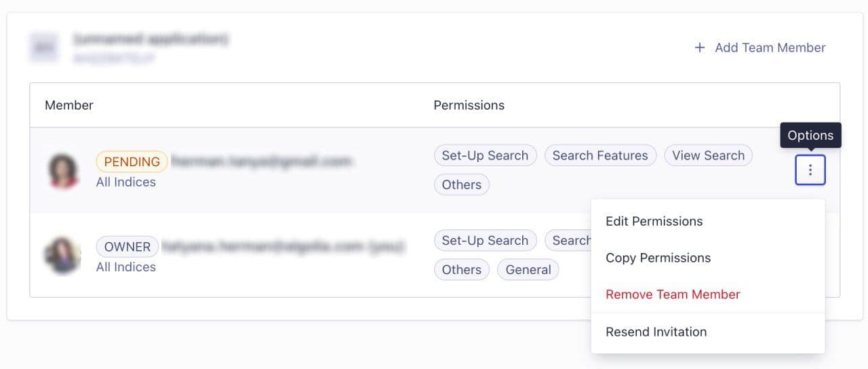Click the owner's General permission tag
868x369 pixels.
coord(528,269)
